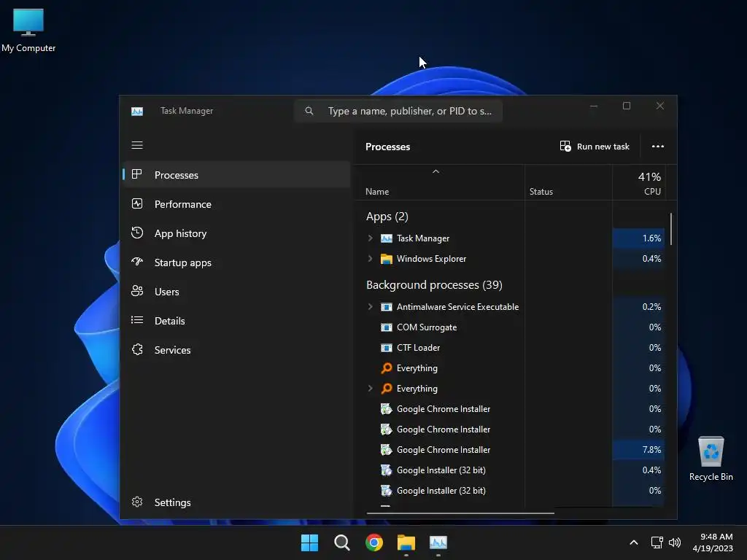This screenshot has height=560, width=747.
Task: Click the first Google Chrome Installer icon
Action: (387, 409)
